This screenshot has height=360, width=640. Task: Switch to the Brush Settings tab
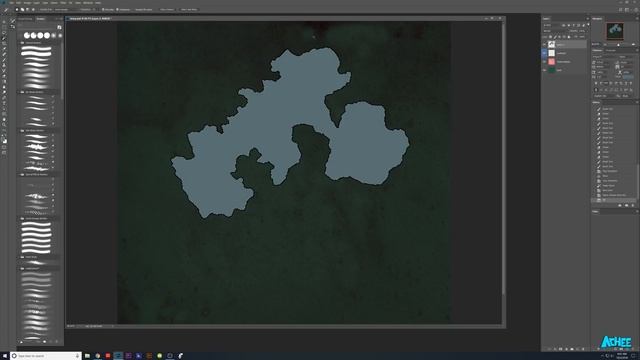click(25, 19)
